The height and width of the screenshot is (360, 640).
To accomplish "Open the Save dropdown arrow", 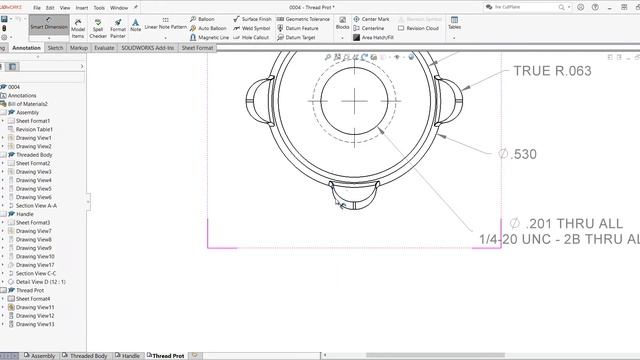I will click(11, 19).
